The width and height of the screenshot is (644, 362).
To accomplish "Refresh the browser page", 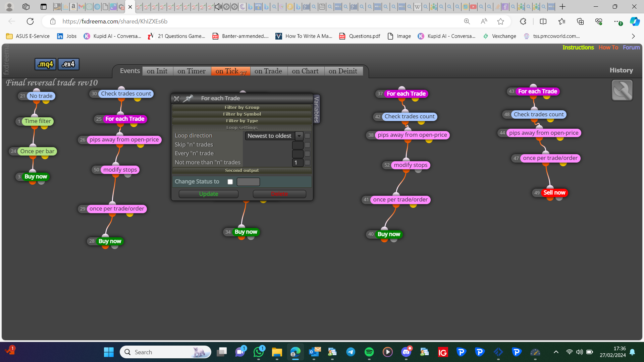I will click(x=30, y=21).
